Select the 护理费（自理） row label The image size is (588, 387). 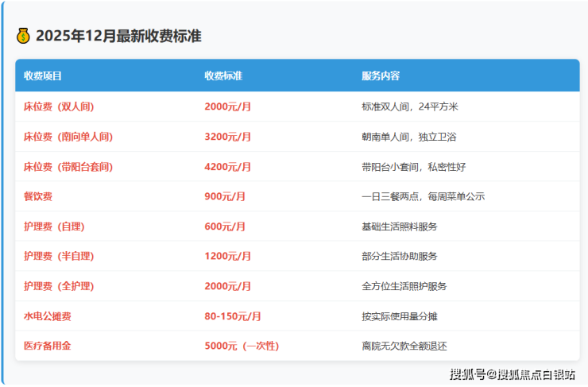pos(54,226)
